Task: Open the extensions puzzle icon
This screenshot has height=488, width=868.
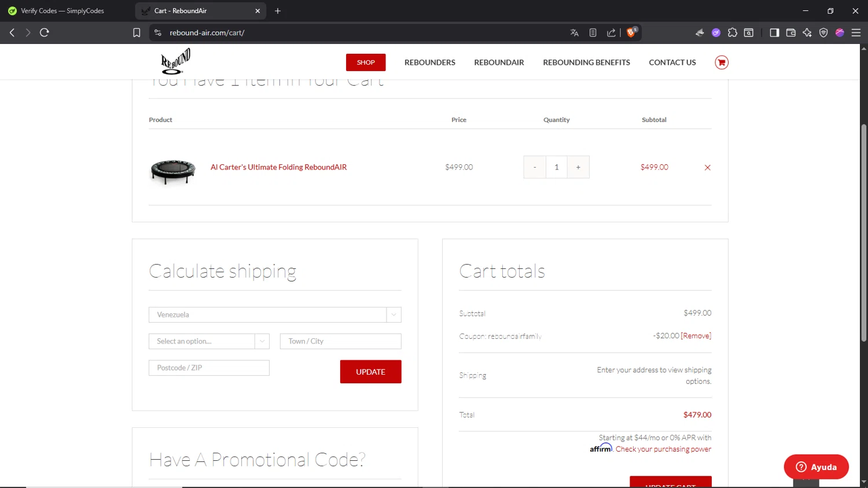Action: point(733,33)
